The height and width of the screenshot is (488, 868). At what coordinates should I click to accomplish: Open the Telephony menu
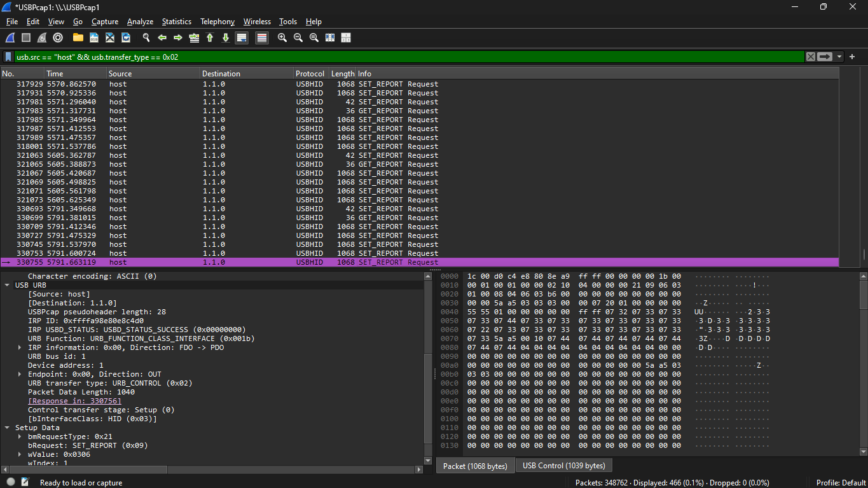(x=217, y=22)
